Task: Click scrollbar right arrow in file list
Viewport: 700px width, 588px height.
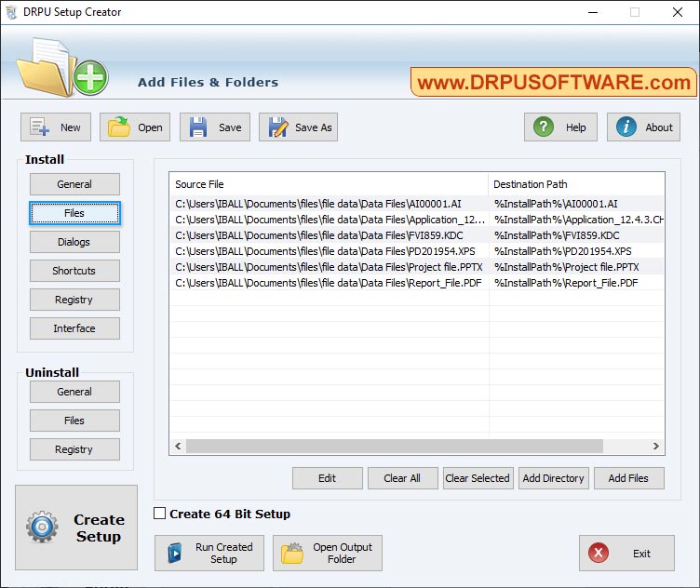Action: click(655, 446)
